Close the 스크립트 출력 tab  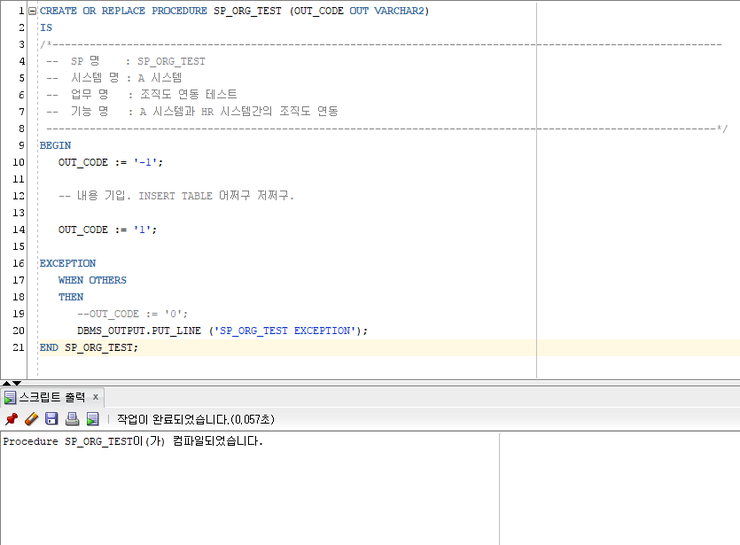[96, 397]
